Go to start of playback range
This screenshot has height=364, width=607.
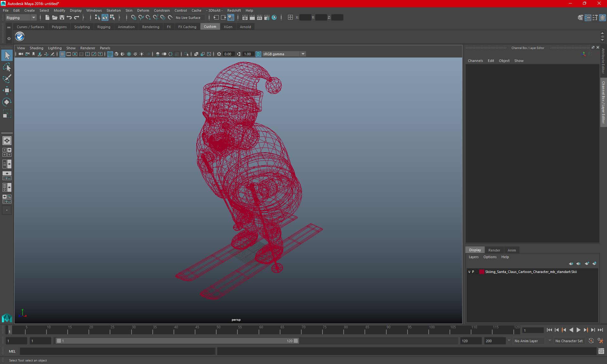pos(549,330)
